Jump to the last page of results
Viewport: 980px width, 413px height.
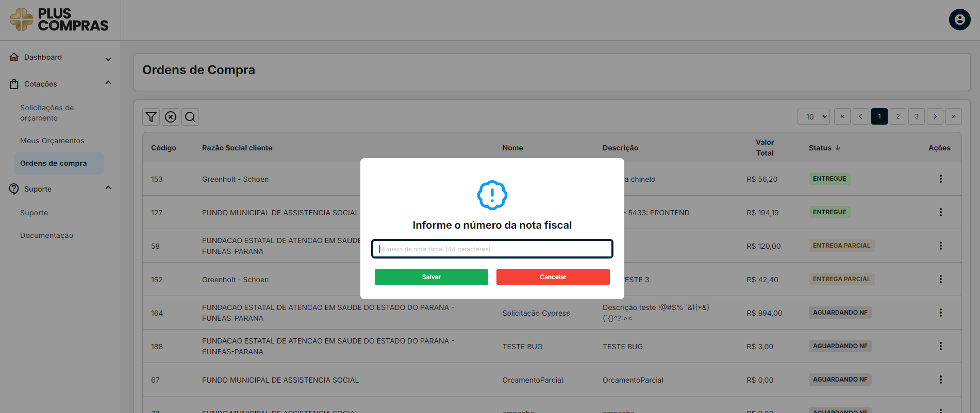coord(953,116)
